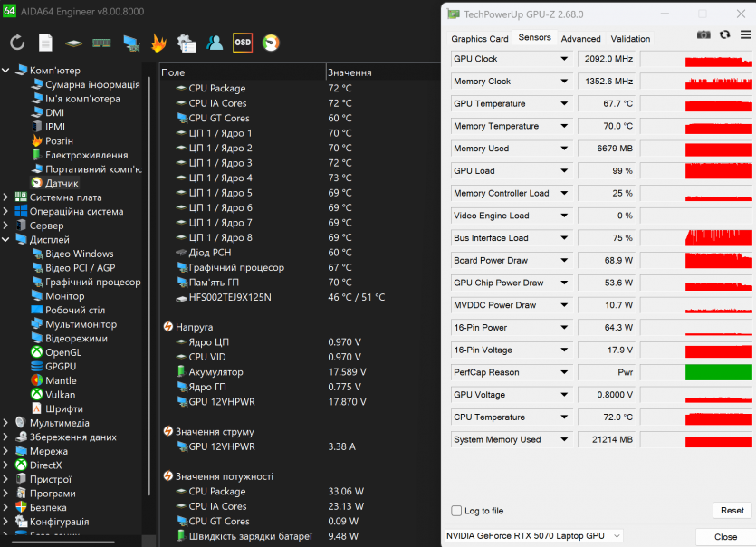This screenshot has height=547, width=756.
Task: Expand the Системна плата tree node
Action: coord(7,197)
